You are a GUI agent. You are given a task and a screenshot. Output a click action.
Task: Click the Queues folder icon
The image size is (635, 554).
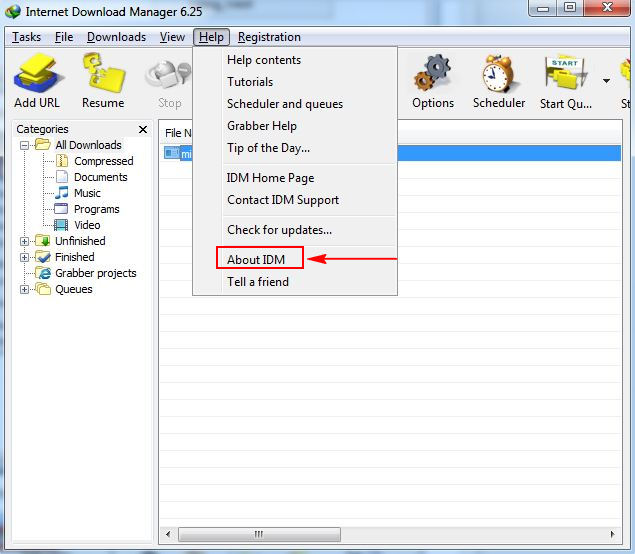coord(43,289)
